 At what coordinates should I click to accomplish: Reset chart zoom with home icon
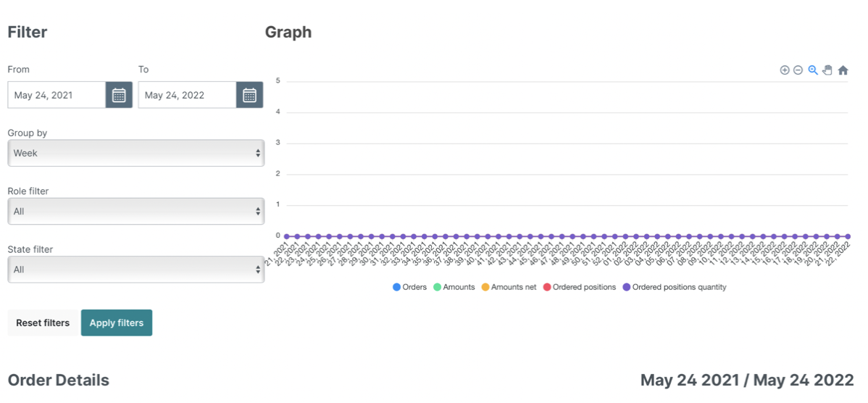click(843, 70)
